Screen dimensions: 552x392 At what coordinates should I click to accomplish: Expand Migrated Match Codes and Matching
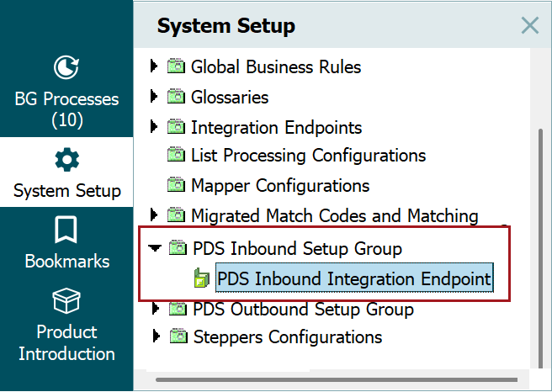153,215
